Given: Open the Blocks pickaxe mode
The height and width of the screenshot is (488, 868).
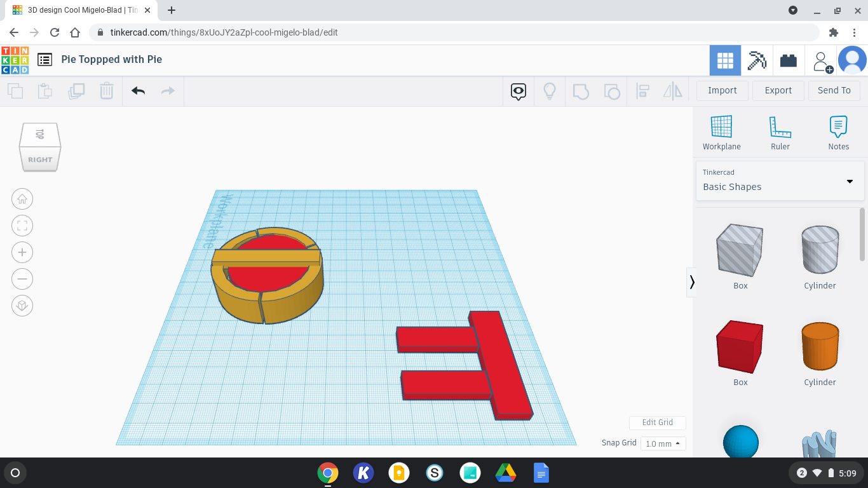Looking at the screenshot, I should (x=757, y=60).
